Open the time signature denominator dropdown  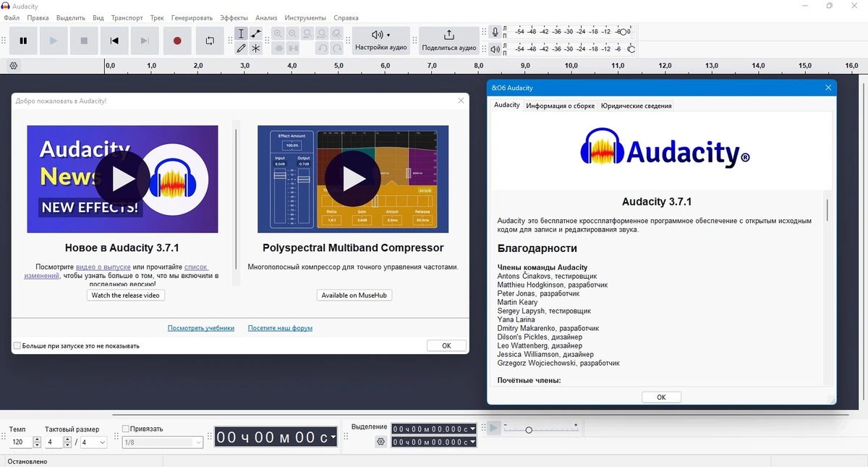[102, 442]
